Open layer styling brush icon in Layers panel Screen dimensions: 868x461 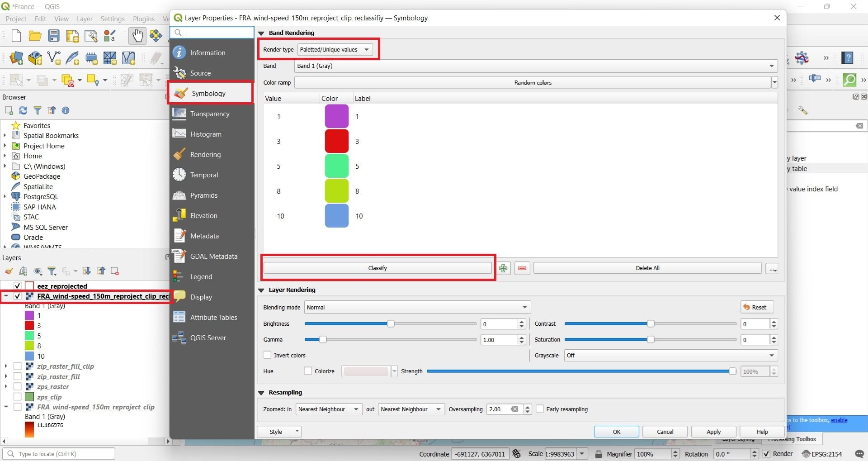click(x=9, y=271)
